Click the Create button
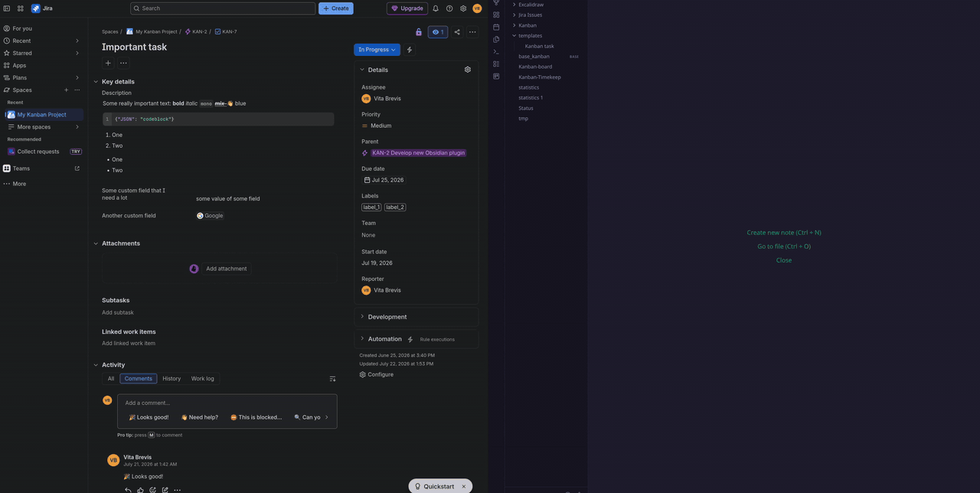 point(336,8)
